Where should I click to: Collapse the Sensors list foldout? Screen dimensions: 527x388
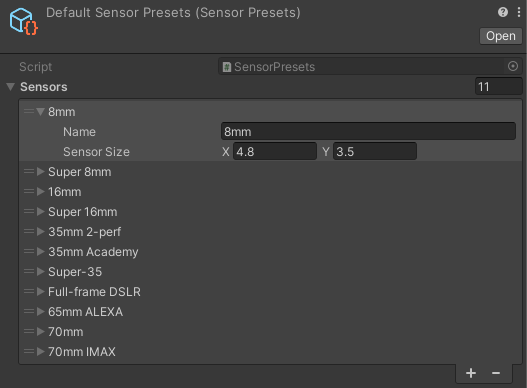click(x=10, y=87)
